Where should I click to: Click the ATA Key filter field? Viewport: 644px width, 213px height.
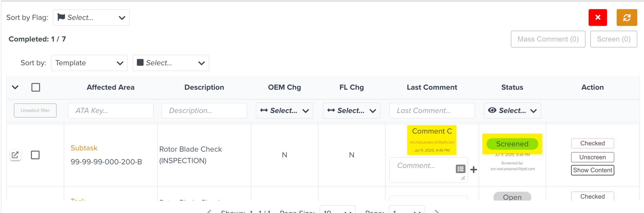(x=111, y=110)
